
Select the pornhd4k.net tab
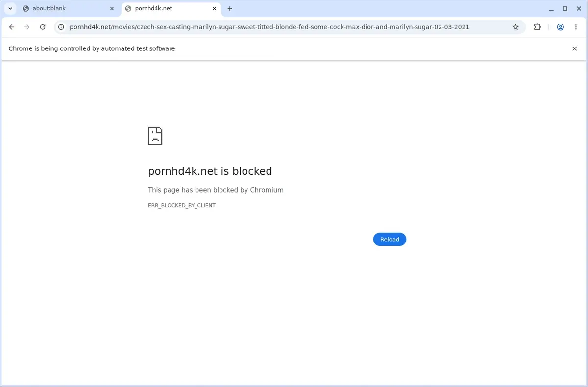click(171, 8)
